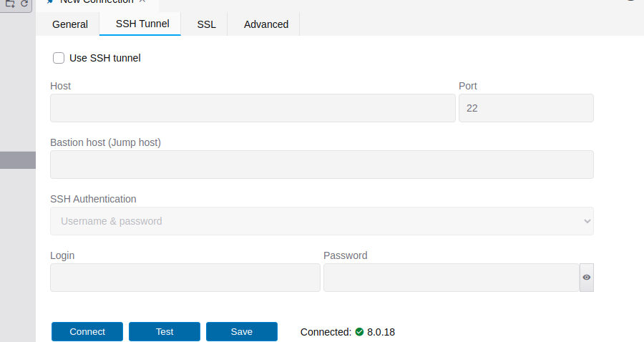Save the connection settings
Image resolution: width=644 pixels, height=342 pixels.
242,332
